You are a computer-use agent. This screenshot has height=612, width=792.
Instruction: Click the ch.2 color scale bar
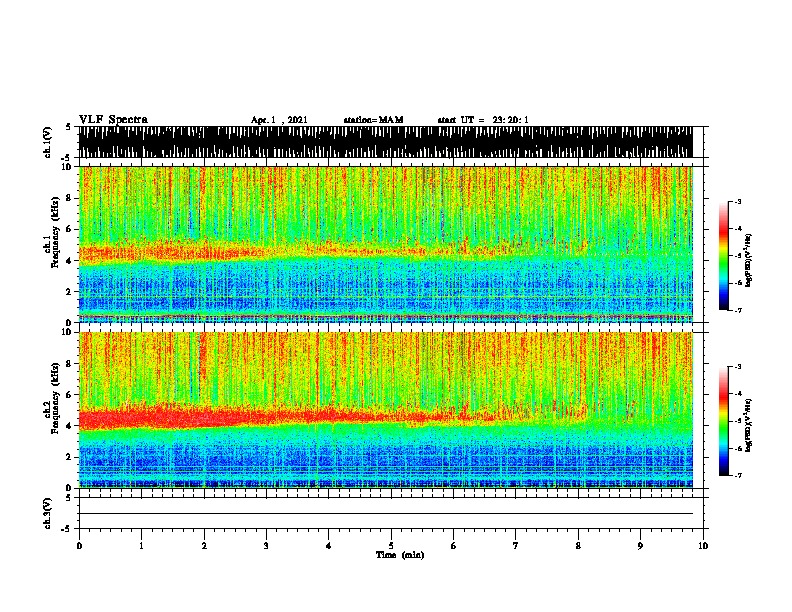click(724, 421)
